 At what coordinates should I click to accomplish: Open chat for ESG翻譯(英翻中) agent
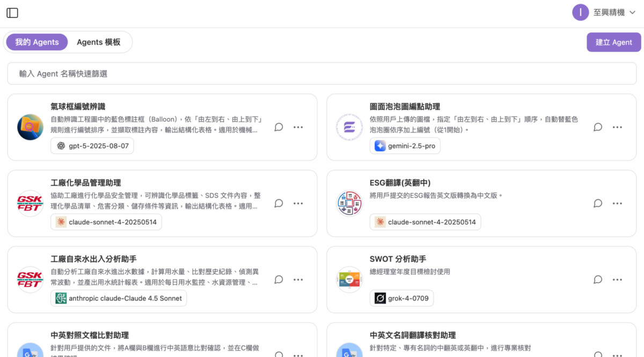(x=598, y=203)
